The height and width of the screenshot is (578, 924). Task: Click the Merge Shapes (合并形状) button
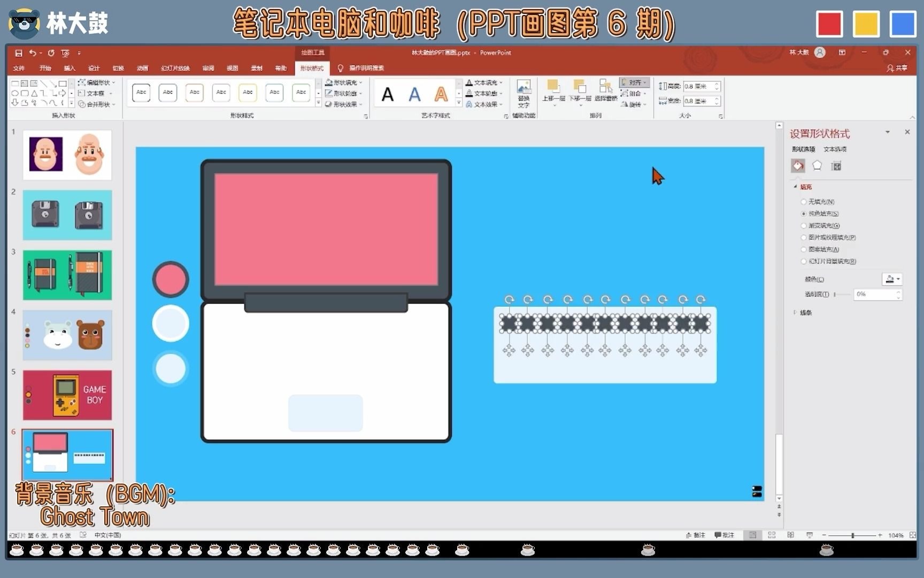click(96, 104)
